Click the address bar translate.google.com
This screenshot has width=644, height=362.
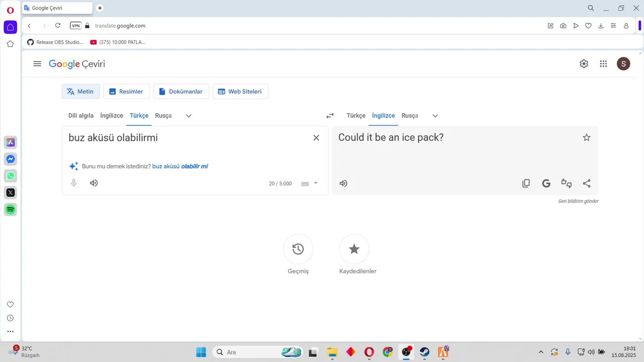tap(120, 26)
